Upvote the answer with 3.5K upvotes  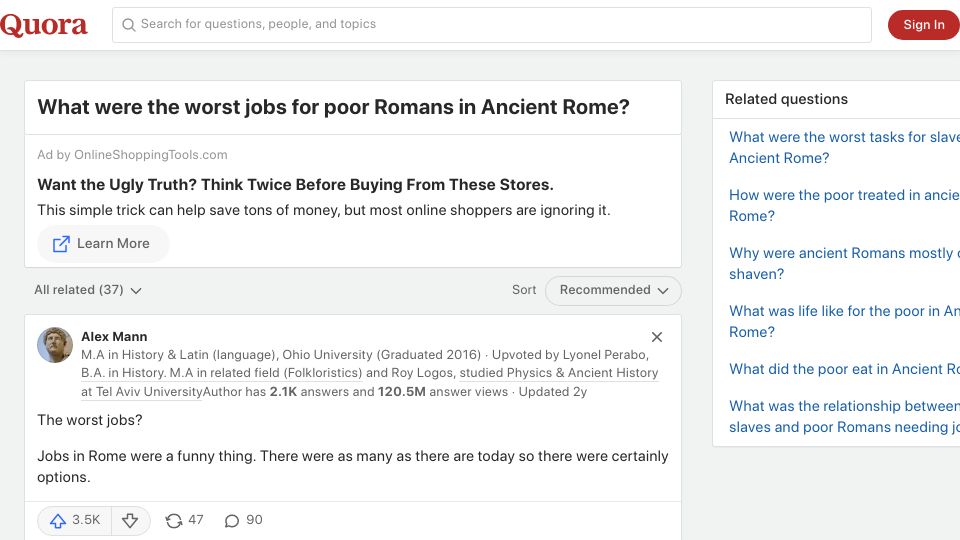coord(75,520)
